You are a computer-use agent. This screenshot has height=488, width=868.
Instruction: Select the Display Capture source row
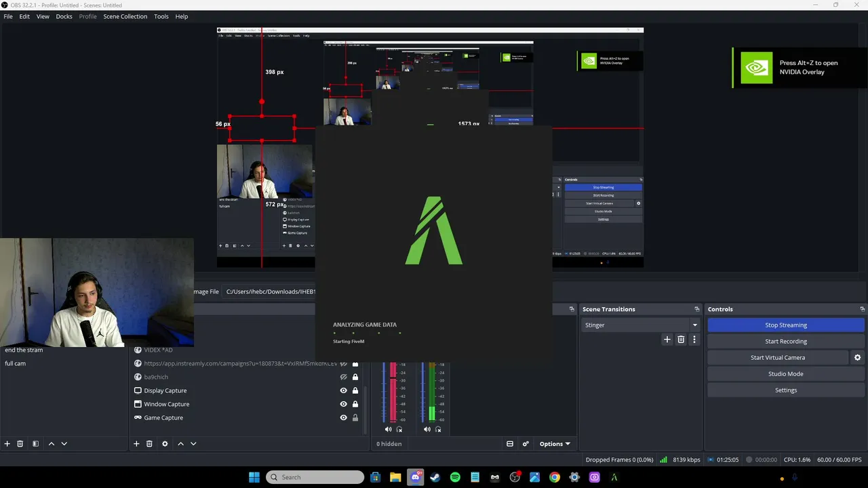point(247,390)
